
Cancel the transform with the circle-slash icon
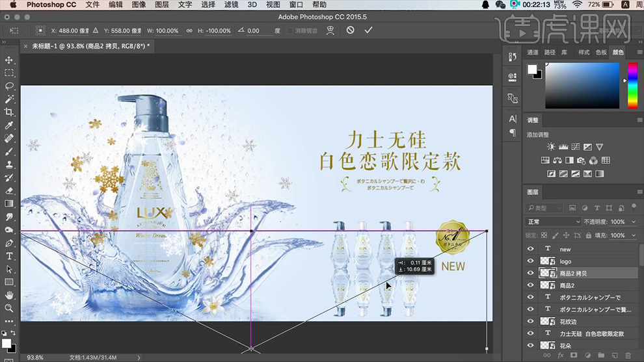pyautogui.click(x=350, y=30)
